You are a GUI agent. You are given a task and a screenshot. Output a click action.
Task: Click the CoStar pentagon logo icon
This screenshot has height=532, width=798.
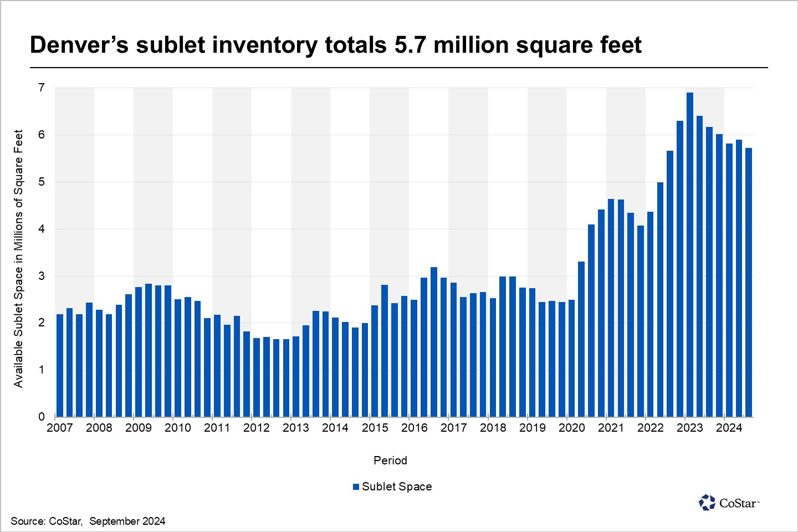(707, 503)
